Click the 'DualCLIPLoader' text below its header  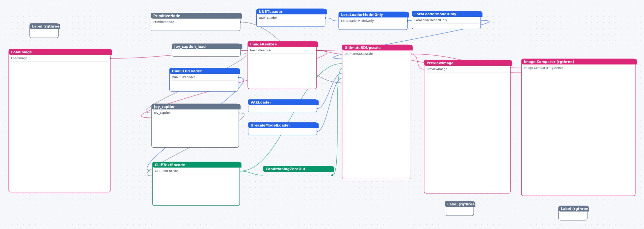click(183, 77)
